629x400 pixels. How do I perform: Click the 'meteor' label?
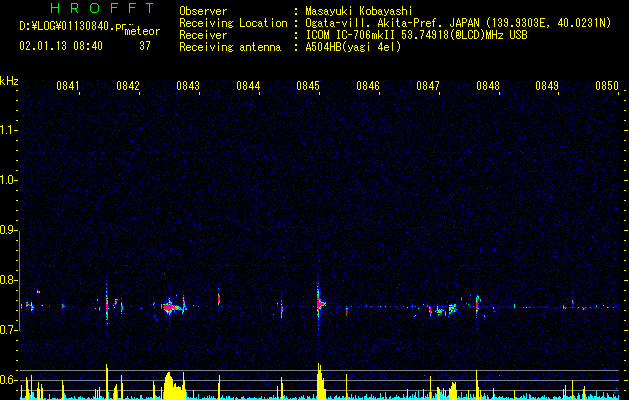coord(142,31)
